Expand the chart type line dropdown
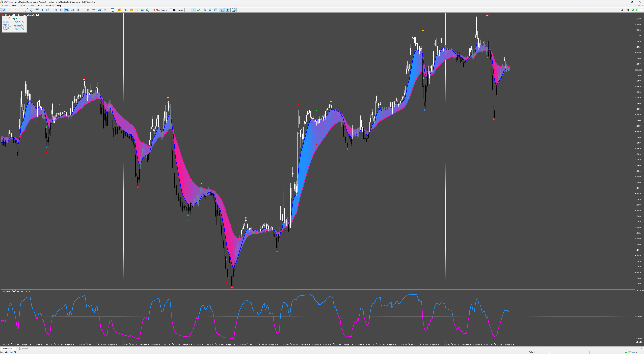This screenshot has height=354, width=644. click(x=109, y=10)
